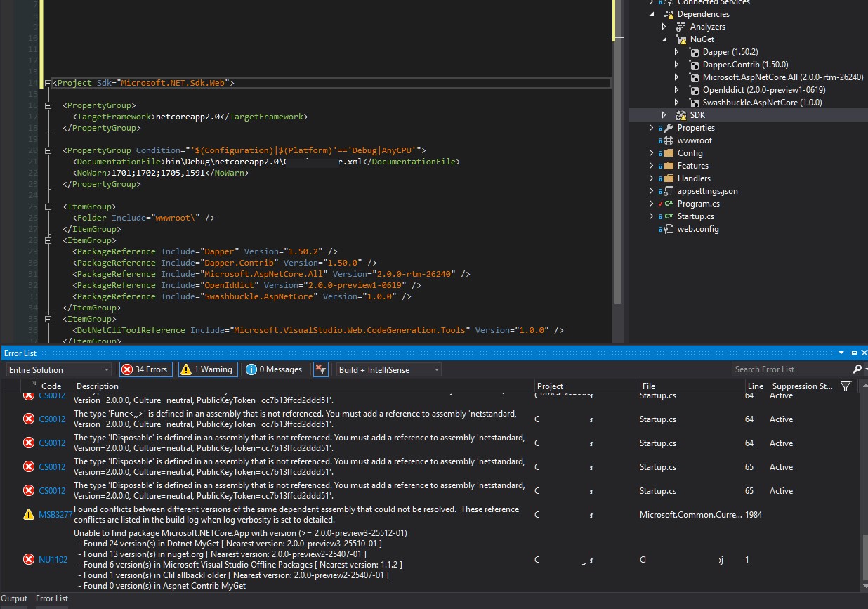Click the Search Error List field
Viewport: 868px width, 609px height.
coord(790,369)
